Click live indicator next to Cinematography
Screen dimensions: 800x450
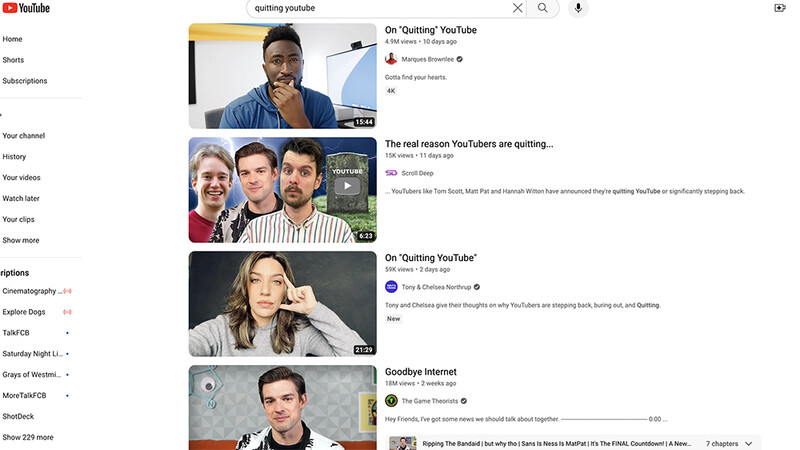[x=67, y=291]
